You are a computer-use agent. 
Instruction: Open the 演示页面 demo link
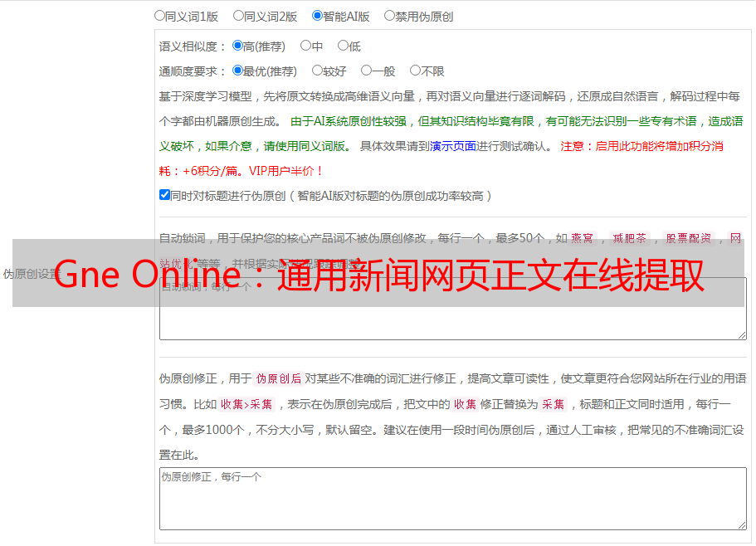[452, 146]
